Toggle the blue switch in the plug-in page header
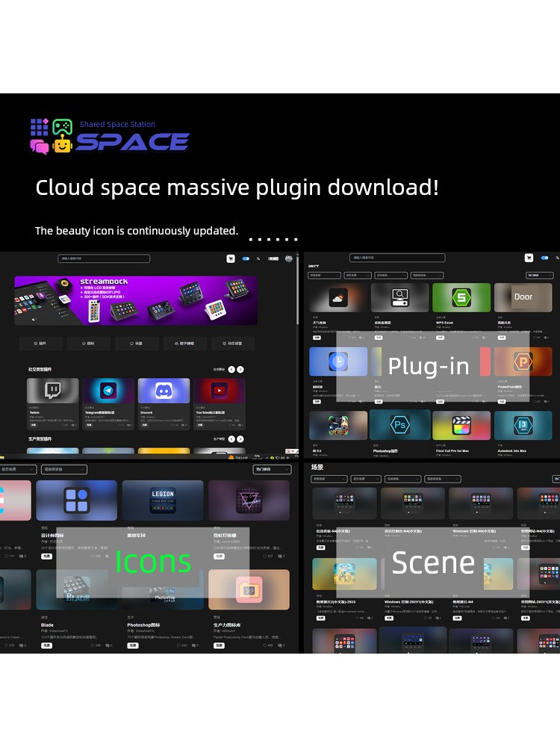This screenshot has width=560, height=747. coord(544,258)
